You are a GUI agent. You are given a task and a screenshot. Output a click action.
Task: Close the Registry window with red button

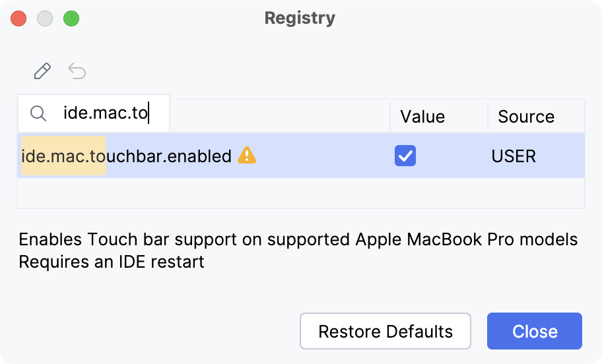click(x=18, y=18)
